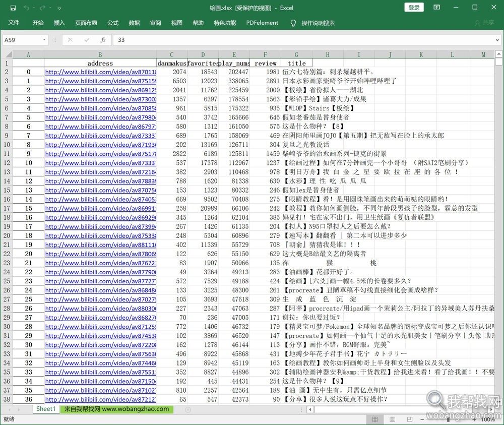Screen dimensions: 504x425
Task: Click the Save icon in title bar
Action: (x=13, y=8)
